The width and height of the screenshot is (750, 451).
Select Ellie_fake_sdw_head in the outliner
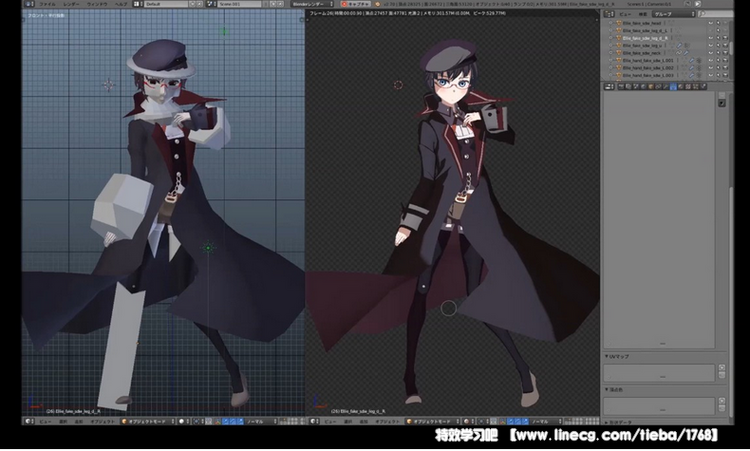(642, 23)
